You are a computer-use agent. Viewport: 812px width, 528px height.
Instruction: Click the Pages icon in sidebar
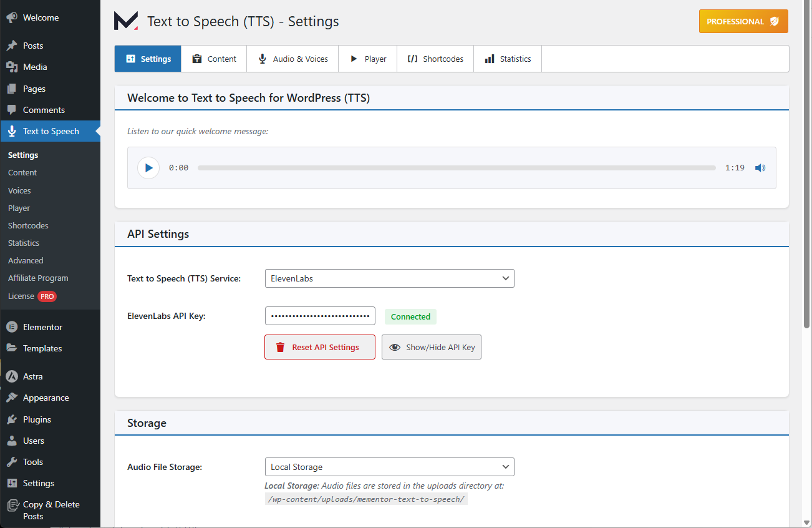[11, 89]
